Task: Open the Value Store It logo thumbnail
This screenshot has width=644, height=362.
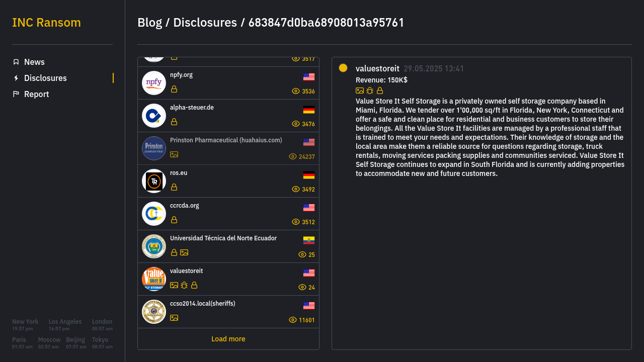Action: (x=154, y=279)
